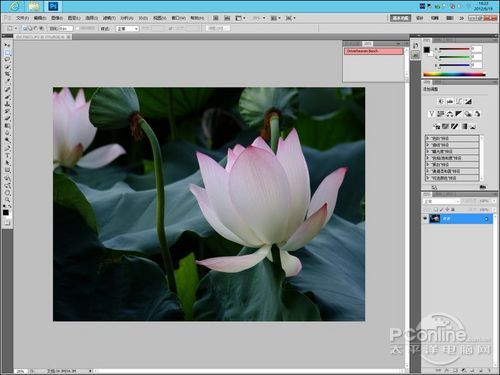Choose Add to Selection mode
Image resolution: width=500 pixels, height=375 pixels.
(30, 28)
